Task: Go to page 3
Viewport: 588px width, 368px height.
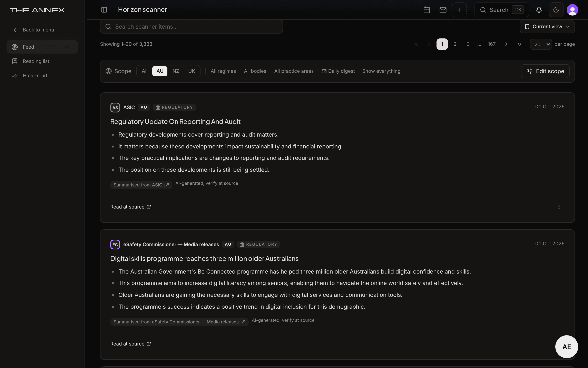Action: point(468,44)
